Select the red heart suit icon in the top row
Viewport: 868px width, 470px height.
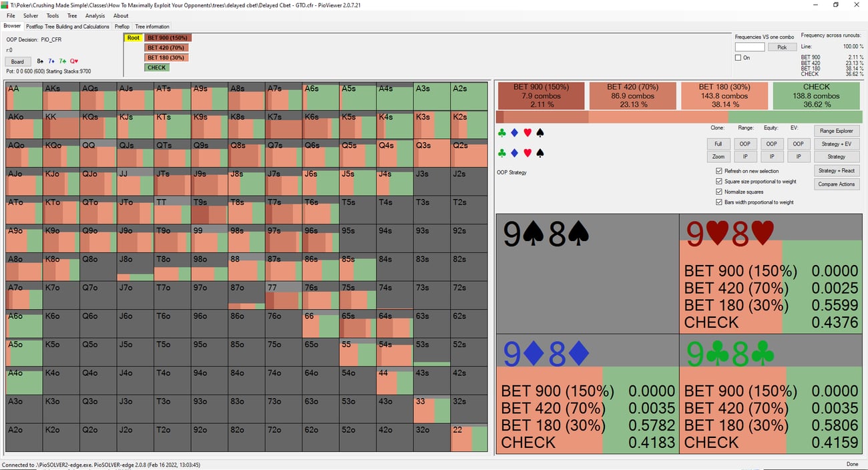[527, 133]
